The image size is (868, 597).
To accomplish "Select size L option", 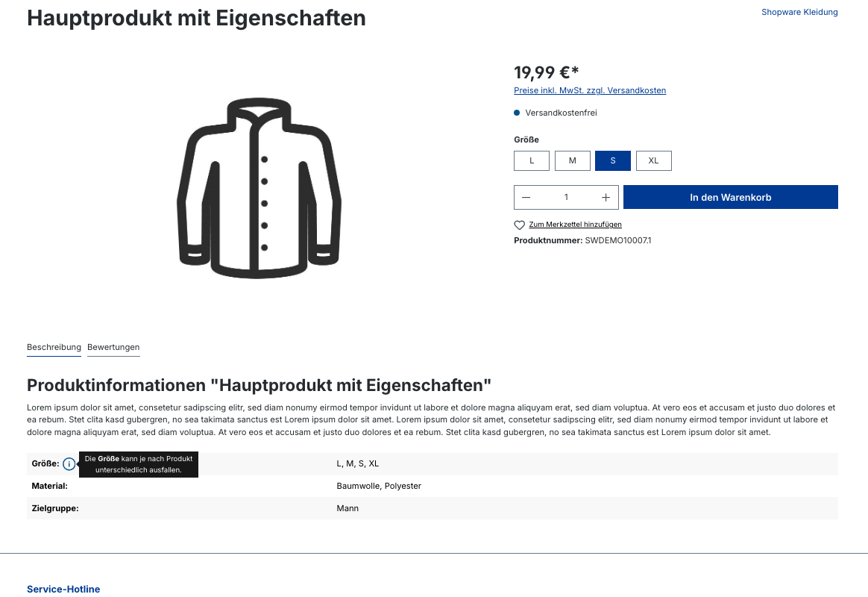I will (532, 160).
